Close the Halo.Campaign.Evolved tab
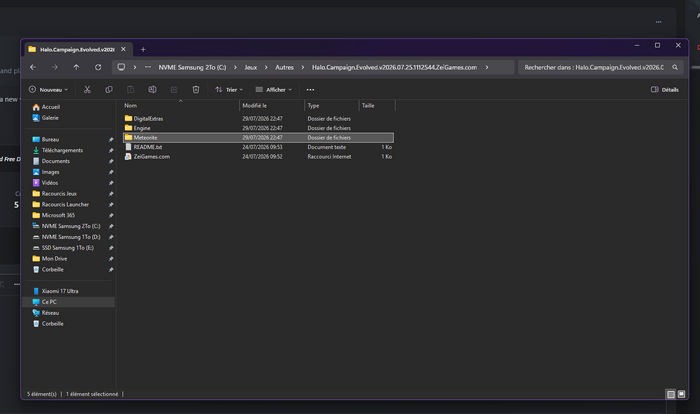700x414 pixels. [x=123, y=49]
